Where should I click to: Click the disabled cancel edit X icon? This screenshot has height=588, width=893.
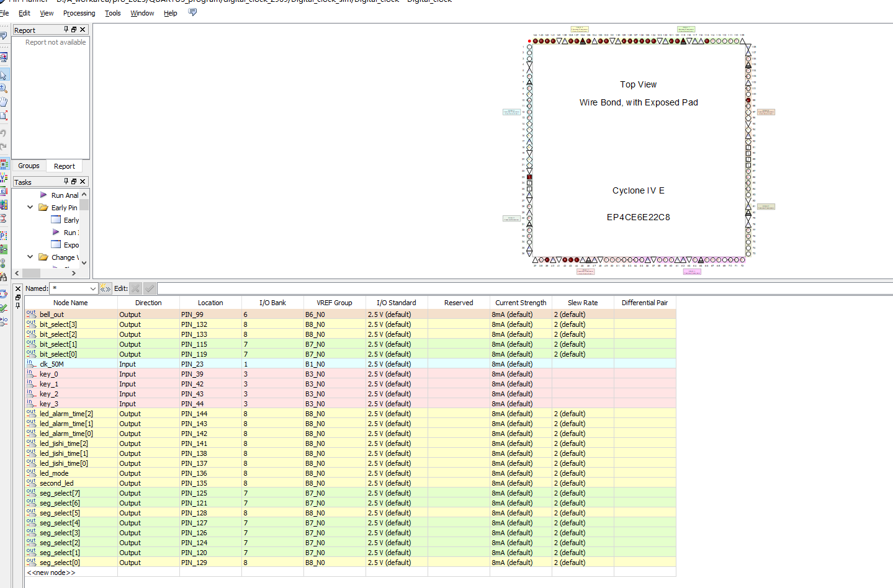(135, 288)
